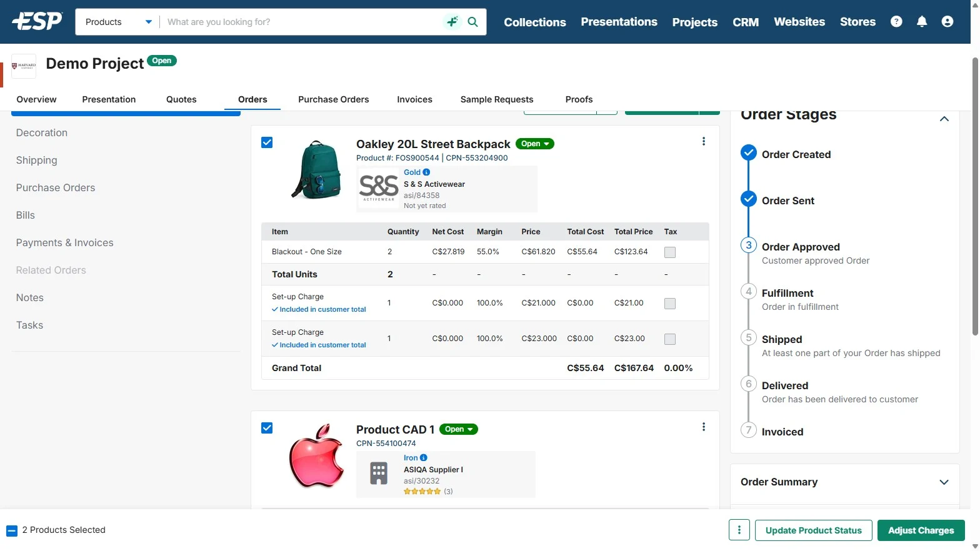Click Adjust Charges button
This screenshot has height=551, width=980.
pyautogui.click(x=921, y=530)
